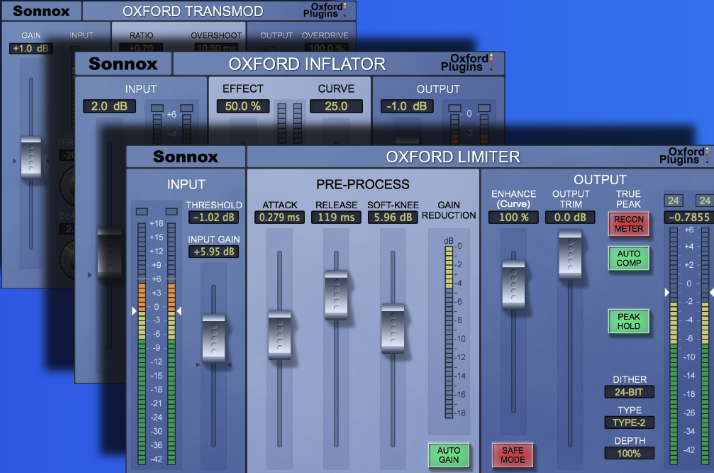This screenshot has height=473, width=714.
Task: Click the right clip indicator on Inflator output meter
Action: click(x=484, y=108)
